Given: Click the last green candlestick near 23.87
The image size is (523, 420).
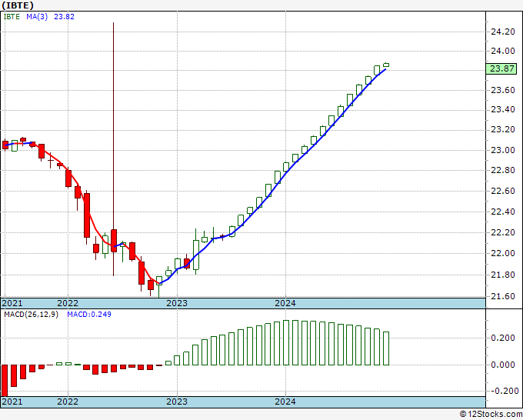Looking at the screenshot, I should pos(386,65).
